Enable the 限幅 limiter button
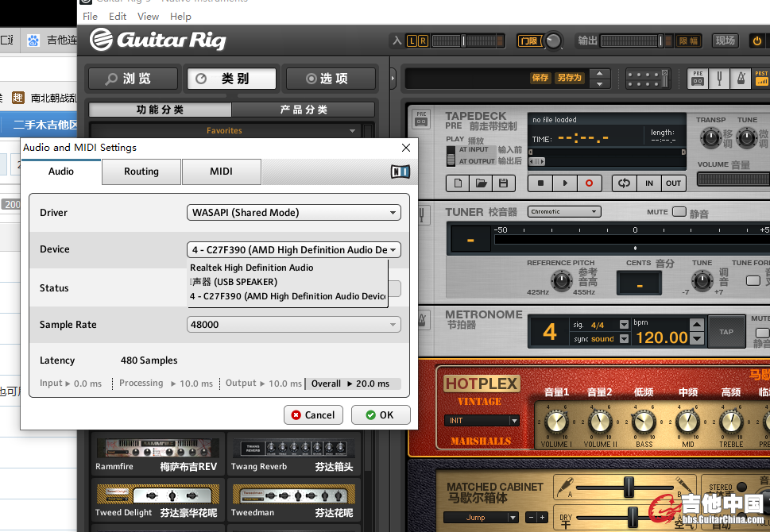Screen dimensions: 770x532 click(688, 40)
